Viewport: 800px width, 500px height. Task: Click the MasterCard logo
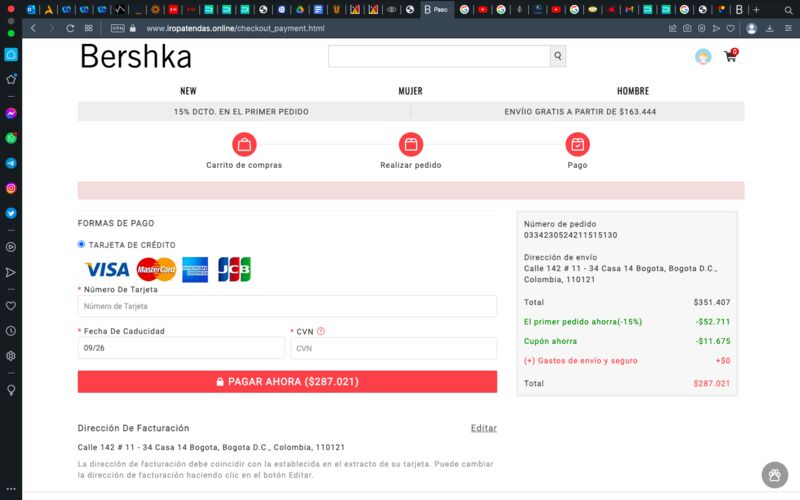point(156,269)
